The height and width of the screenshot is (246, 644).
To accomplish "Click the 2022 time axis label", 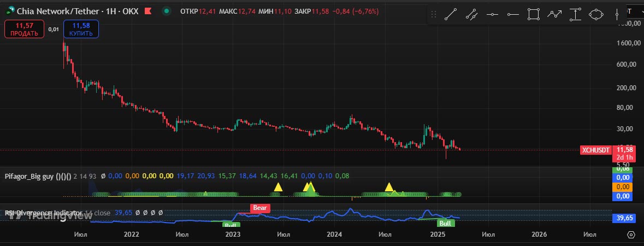I will click(131, 234).
